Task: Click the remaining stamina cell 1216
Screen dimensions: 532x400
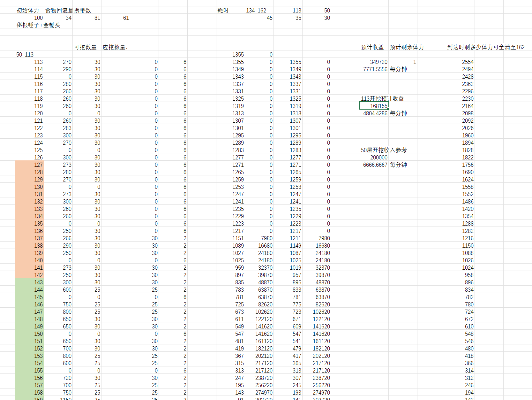Action: 460,238
